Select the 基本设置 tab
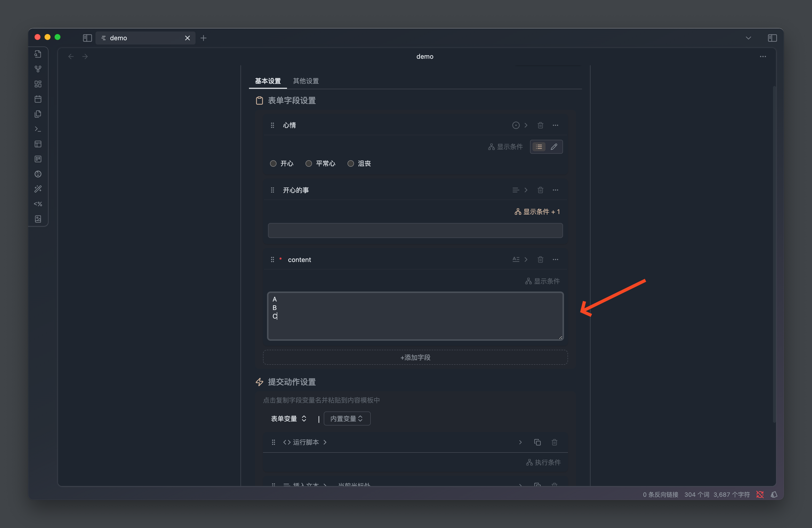 (268, 81)
